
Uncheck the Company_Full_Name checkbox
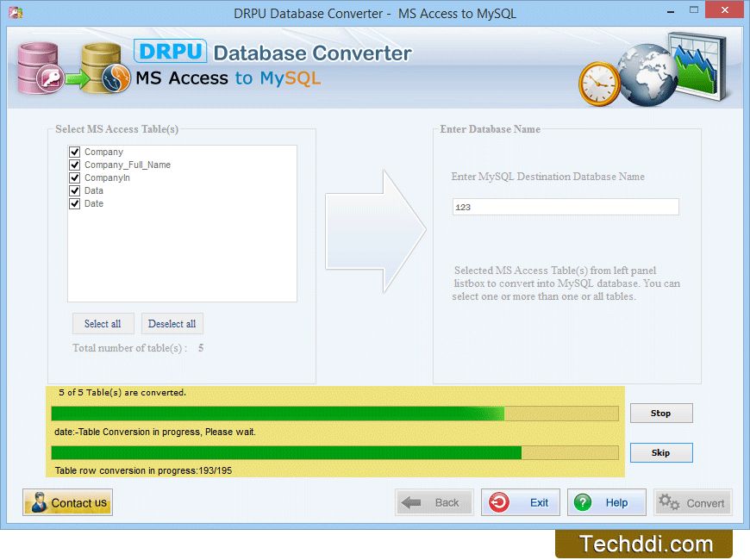75,165
